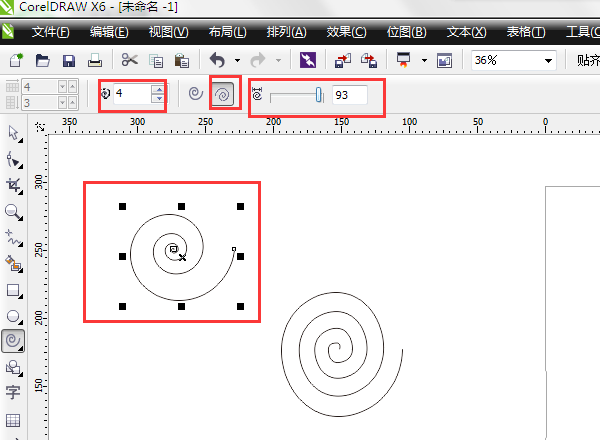Viewport: 600px width, 440px height.
Task: Click the Paste clipboard icon
Action: click(182, 60)
